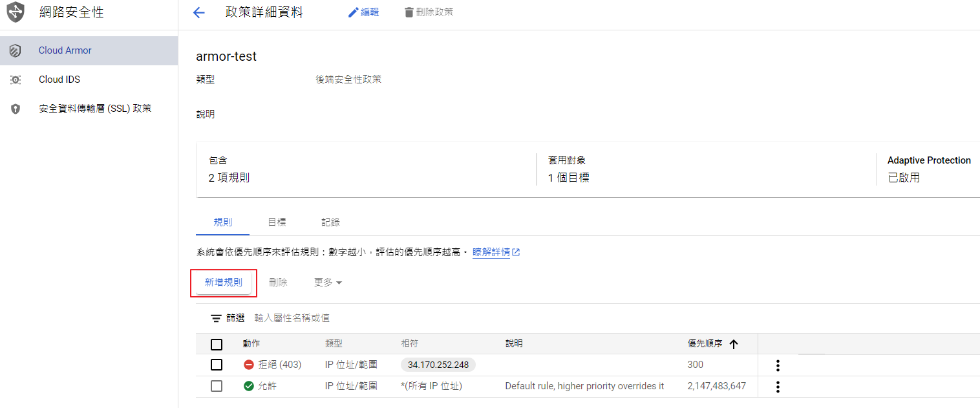Click the SSL policy shield icon
Viewport: 980px width, 408px height.
click(x=16, y=109)
